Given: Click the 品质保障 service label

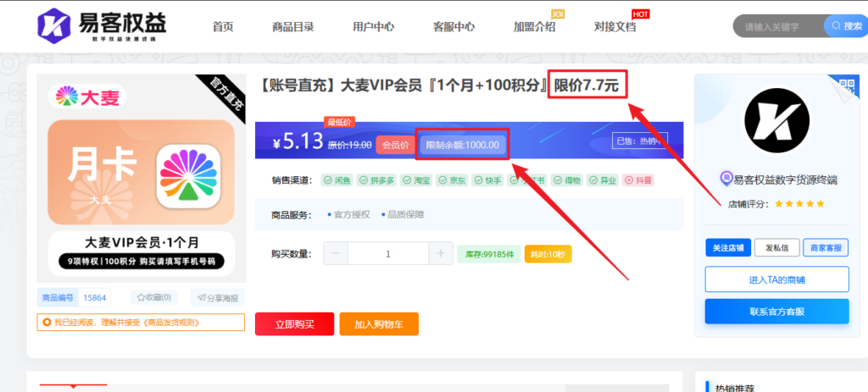Looking at the screenshot, I should pos(406,214).
